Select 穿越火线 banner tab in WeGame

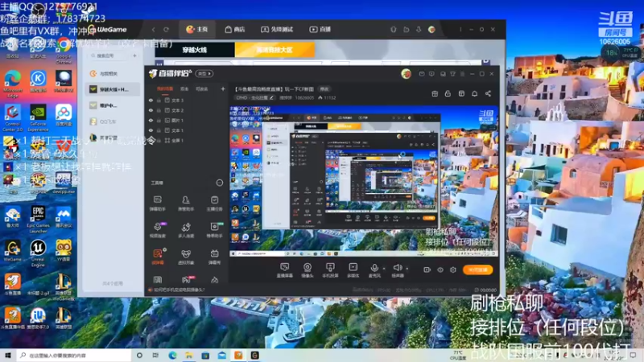click(195, 50)
